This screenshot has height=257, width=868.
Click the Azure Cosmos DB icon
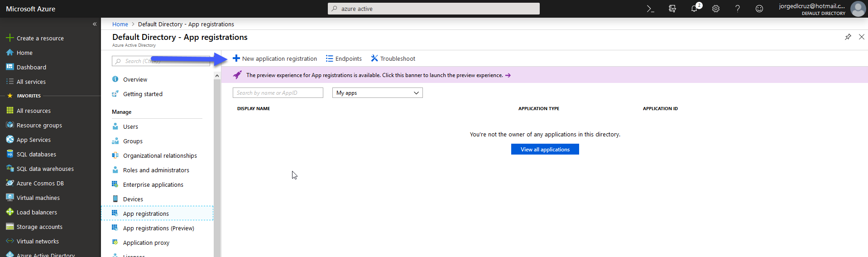tap(10, 183)
